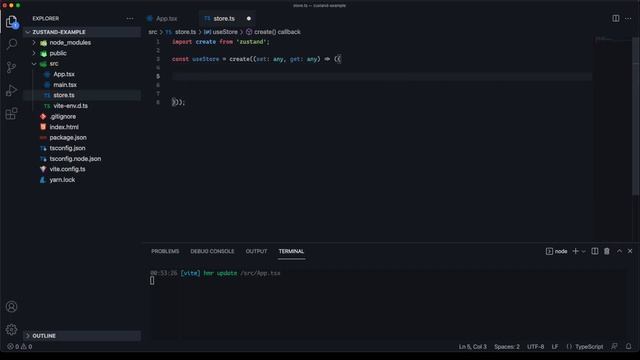Close the terminal panel
The height and width of the screenshot is (360, 640).
[x=630, y=251]
